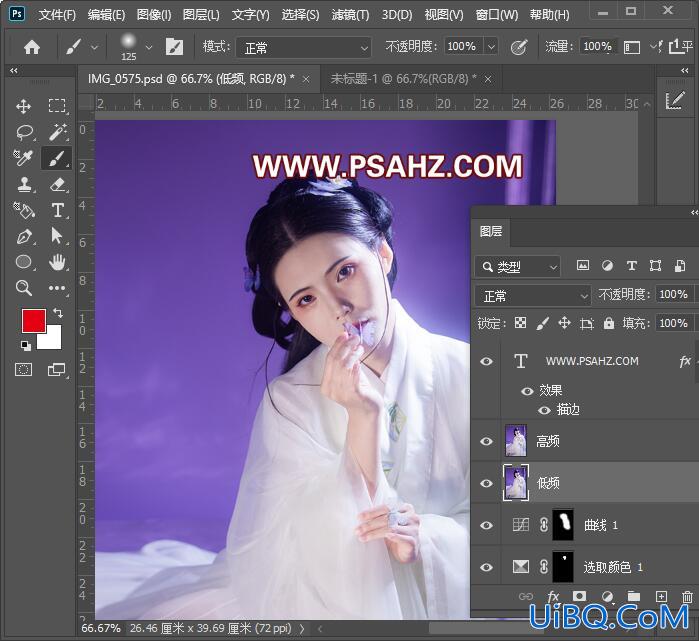The height and width of the screenshot is (641, 699).
Task: Lock image pixels with brush icon
Action: [542, 323]
